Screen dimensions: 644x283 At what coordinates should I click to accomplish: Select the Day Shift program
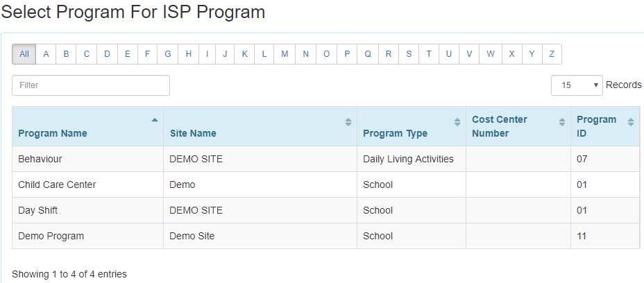(x=325, y=210)
